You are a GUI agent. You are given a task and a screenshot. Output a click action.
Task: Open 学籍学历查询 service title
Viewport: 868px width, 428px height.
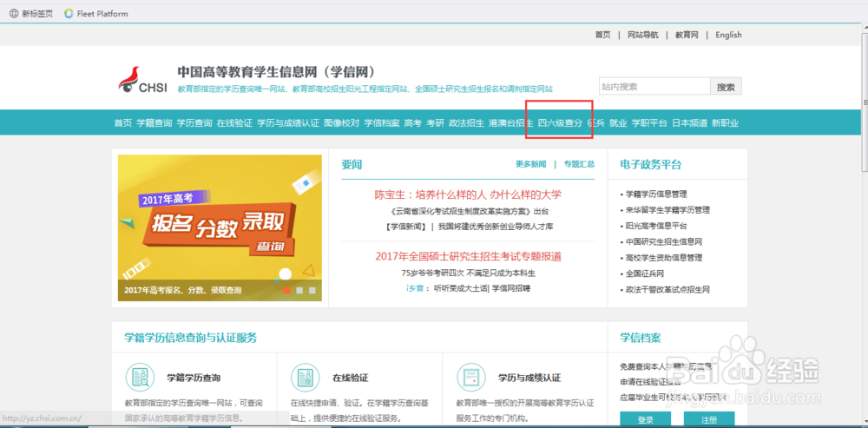(194, 379)
